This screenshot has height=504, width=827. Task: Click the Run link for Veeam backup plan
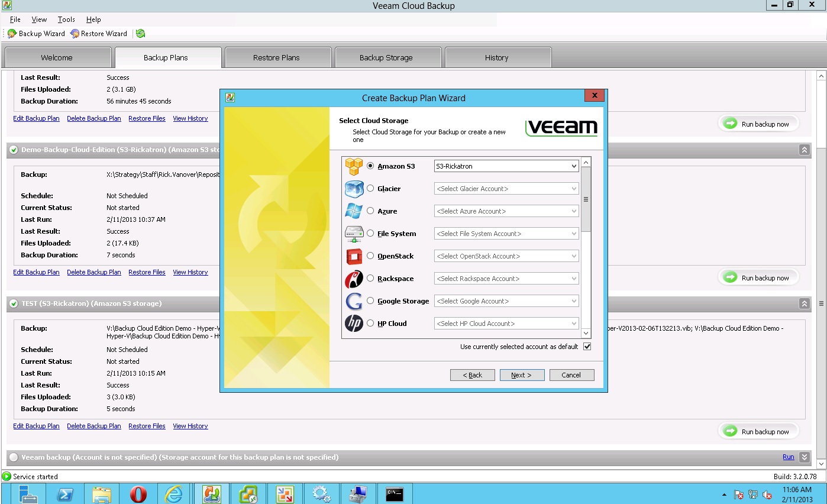[789, 457]
